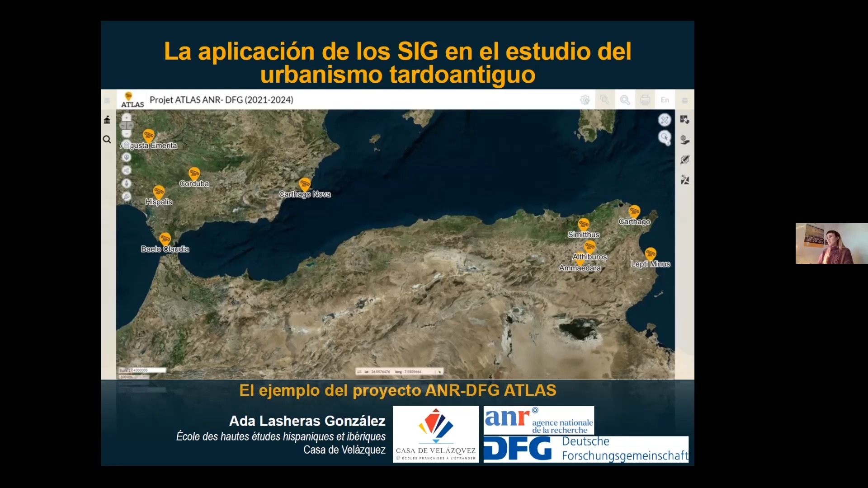Click the museum building sidebar icon
The width and height of the screenshot is (868, 488).
(x=107, y=120)
